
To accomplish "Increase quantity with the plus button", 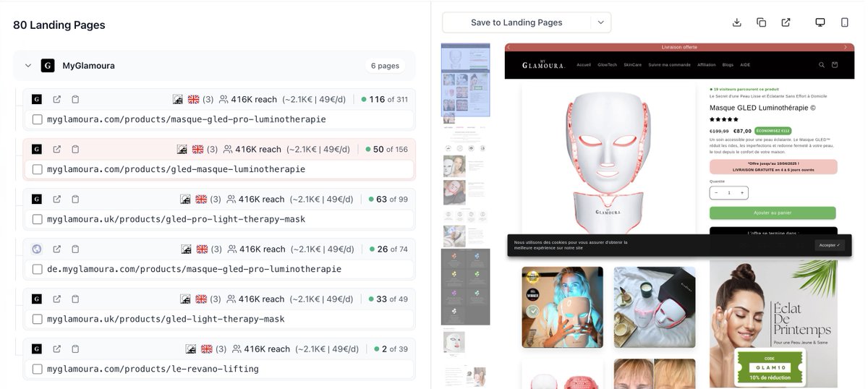I will pos(742,193).
